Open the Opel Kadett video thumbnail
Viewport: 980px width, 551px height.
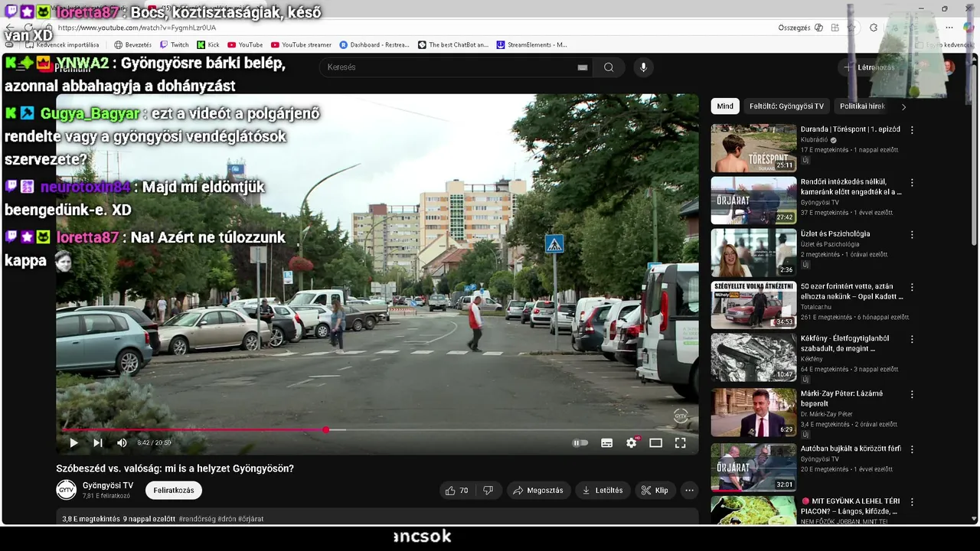[753, 305]
